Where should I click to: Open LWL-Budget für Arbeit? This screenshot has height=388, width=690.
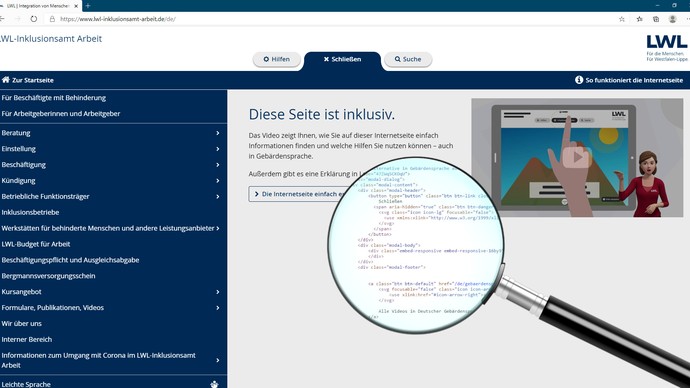36,244
